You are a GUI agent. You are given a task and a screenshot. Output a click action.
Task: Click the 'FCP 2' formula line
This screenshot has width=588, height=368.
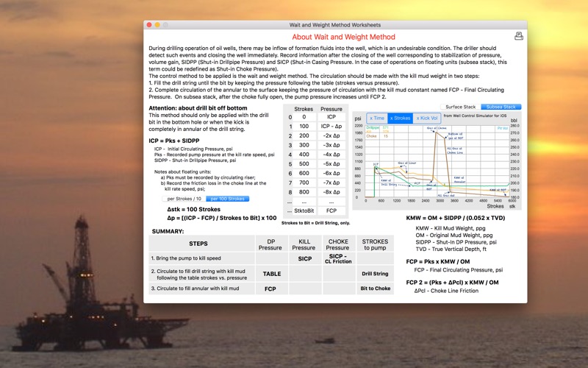tap(452, 283)
